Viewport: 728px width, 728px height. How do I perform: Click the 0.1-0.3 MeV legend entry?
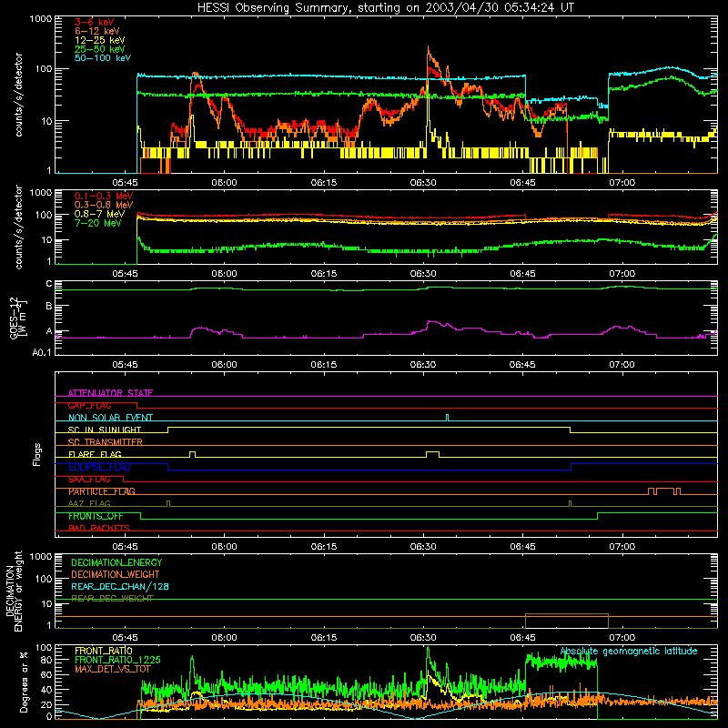pyautogui.click(x=104, y=196)
